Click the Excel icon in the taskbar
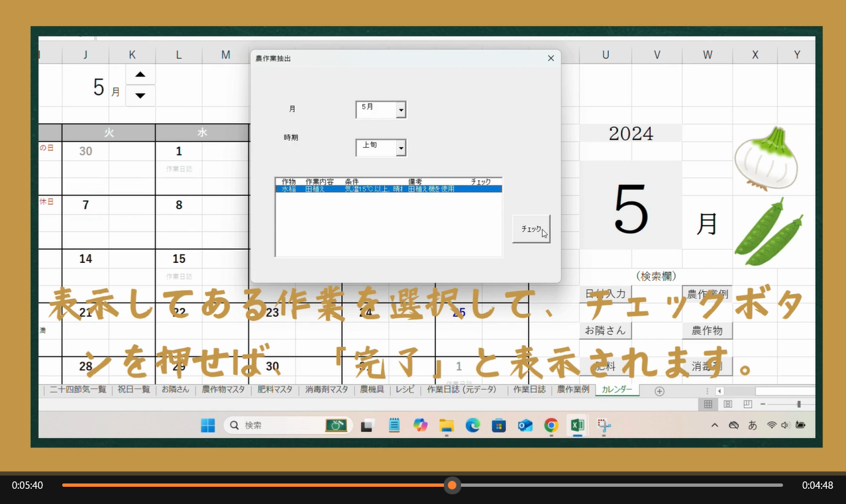This screenshot has width=846, height=504. [x=577, y=425]
